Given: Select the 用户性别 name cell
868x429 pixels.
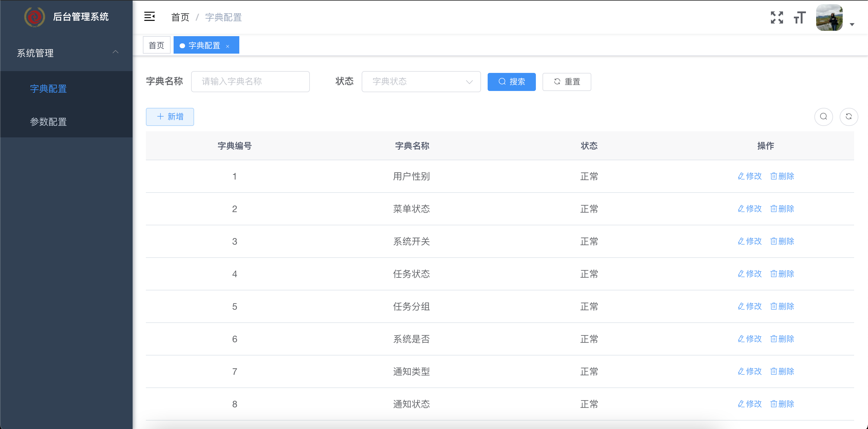Looking at the screenshot, I should [x=411, y=176].
